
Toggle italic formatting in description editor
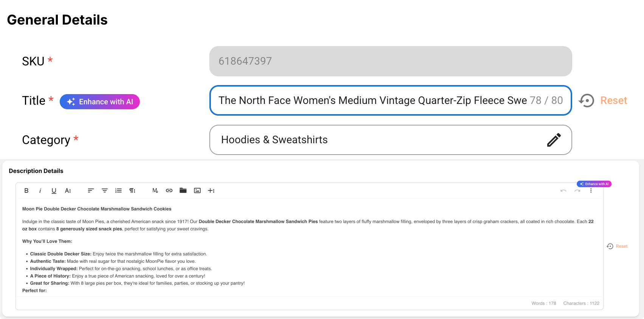40,190
